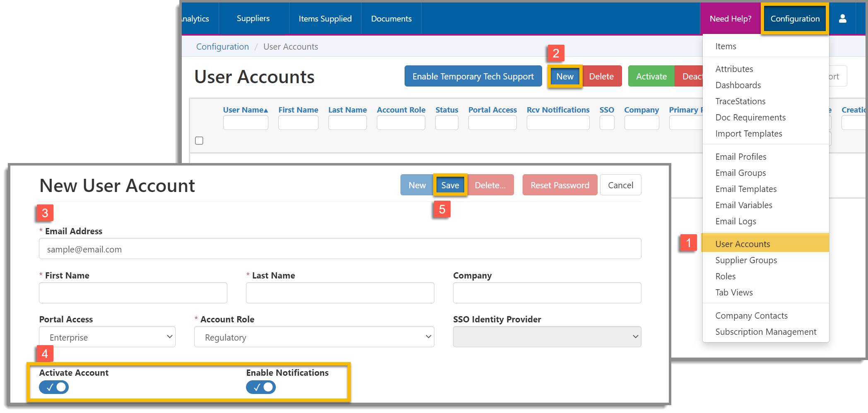Screen dimensions: 868x413
Task: Click the Email Address input field
Action: pos(340,249)
